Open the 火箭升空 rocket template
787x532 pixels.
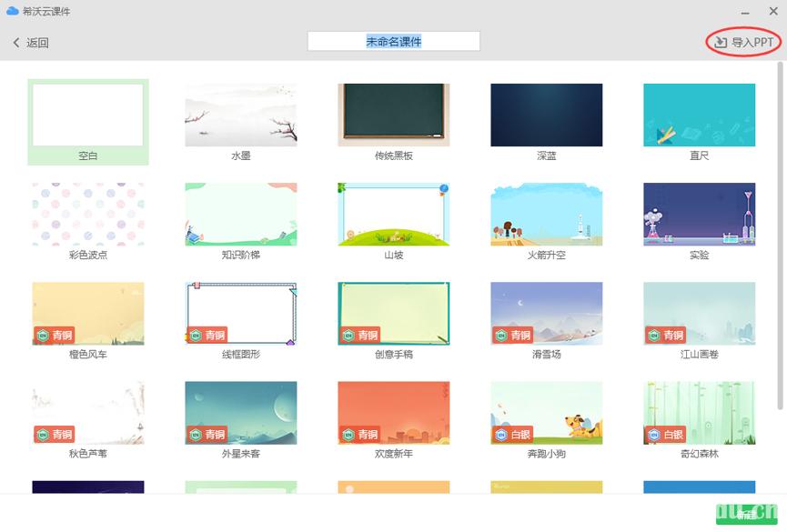coord(546,214)
